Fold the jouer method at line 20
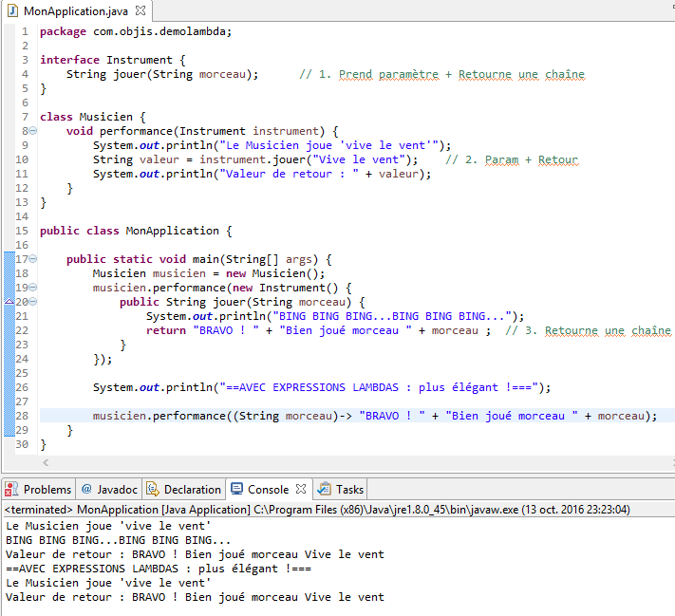 click(x=32, y=302)
